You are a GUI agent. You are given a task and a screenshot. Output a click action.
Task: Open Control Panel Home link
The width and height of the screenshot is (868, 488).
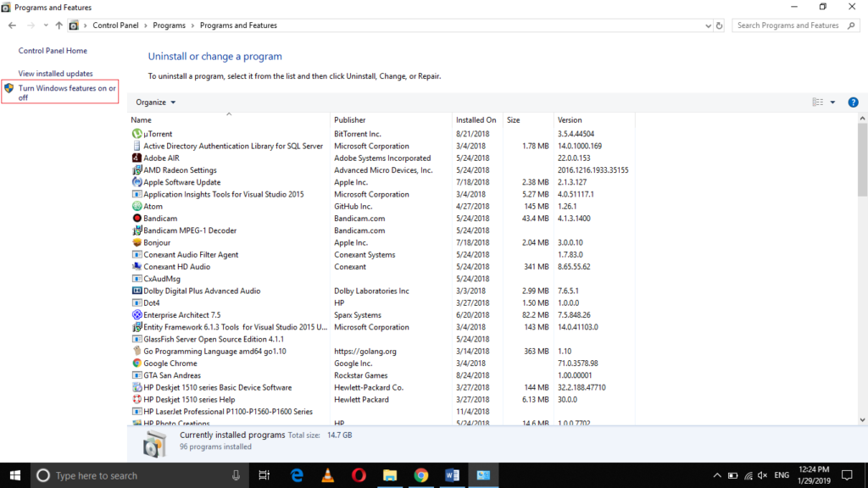coord(53,50)
